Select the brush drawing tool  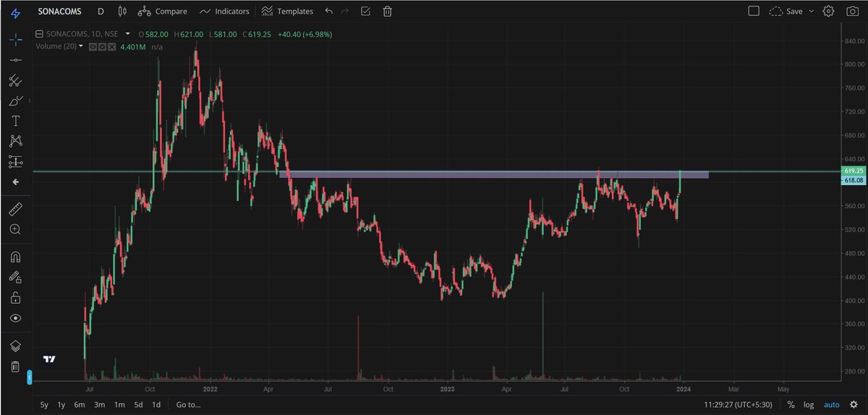click(16, 100)
